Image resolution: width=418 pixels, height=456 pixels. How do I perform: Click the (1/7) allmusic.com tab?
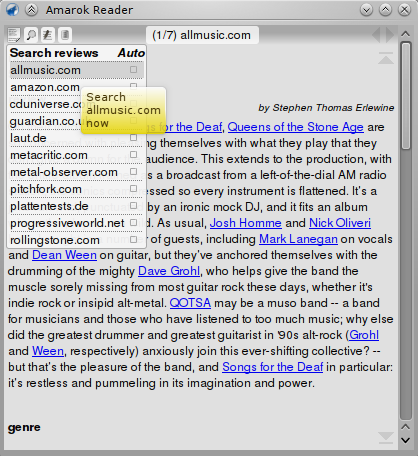pyautogui.click(x=202, y=35)
